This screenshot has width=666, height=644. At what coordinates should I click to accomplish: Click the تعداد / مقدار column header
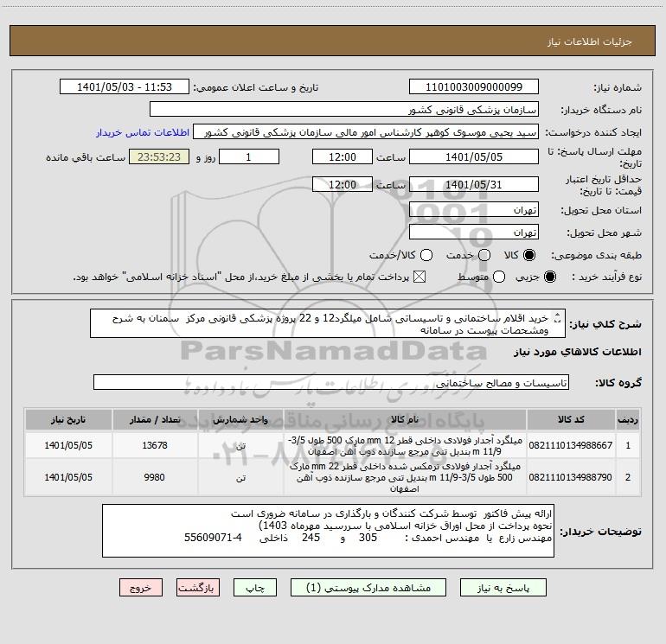click(x=155, y=419)
